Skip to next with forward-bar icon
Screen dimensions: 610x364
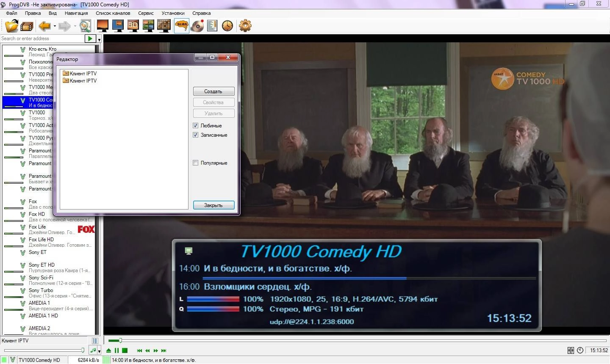164,350
